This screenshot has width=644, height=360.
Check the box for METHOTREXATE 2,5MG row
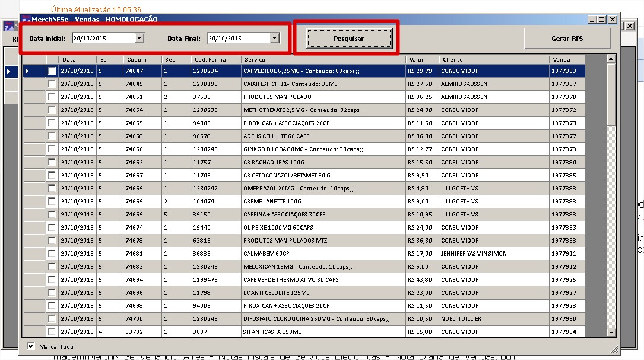coord(52,110)
